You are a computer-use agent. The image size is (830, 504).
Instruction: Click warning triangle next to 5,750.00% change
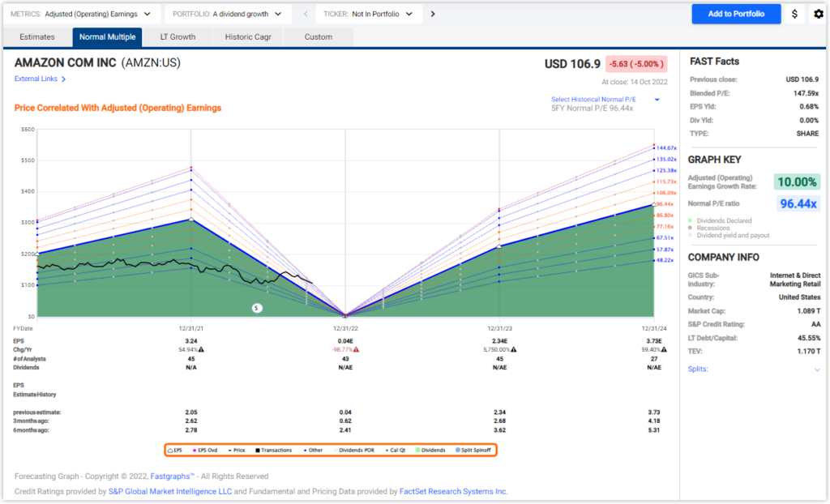513,349
